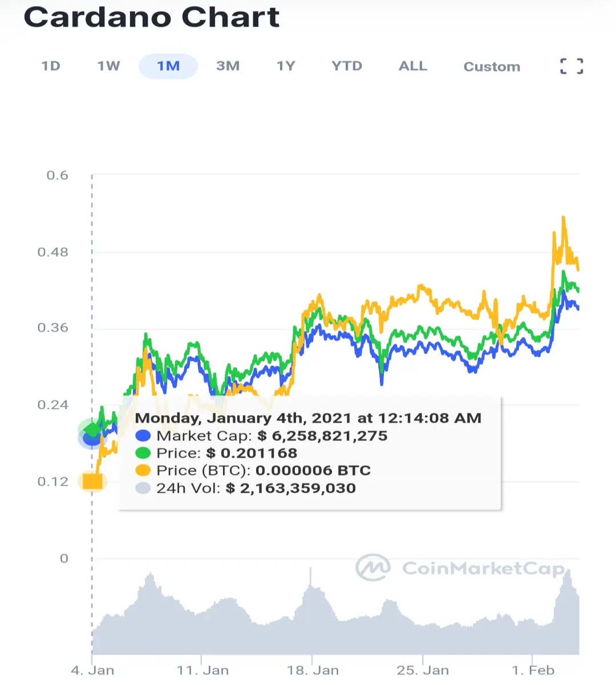Click the 0.24 y-axis label

tap(52, 405)
